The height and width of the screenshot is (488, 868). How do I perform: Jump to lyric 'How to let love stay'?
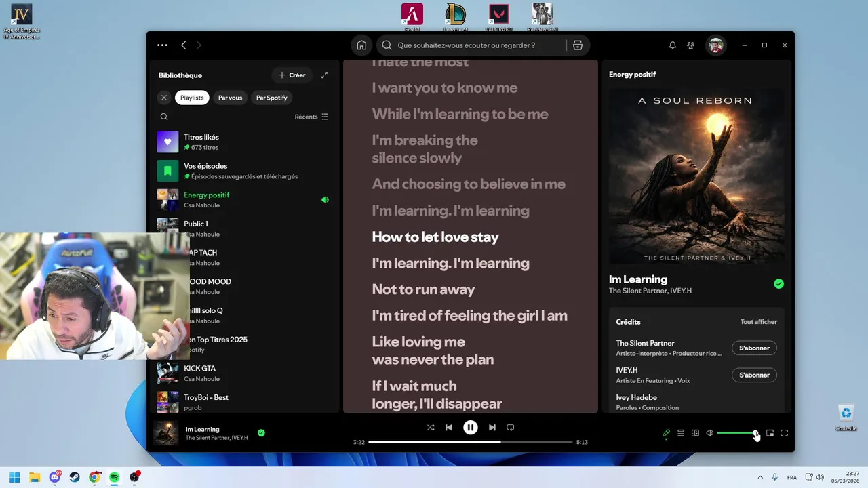click(x=435, y=237)
